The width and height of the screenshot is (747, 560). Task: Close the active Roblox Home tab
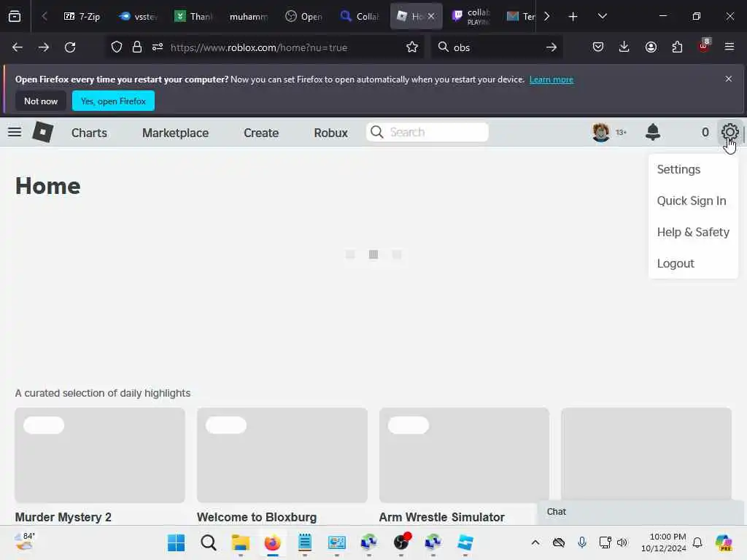[x=431, y=16]
